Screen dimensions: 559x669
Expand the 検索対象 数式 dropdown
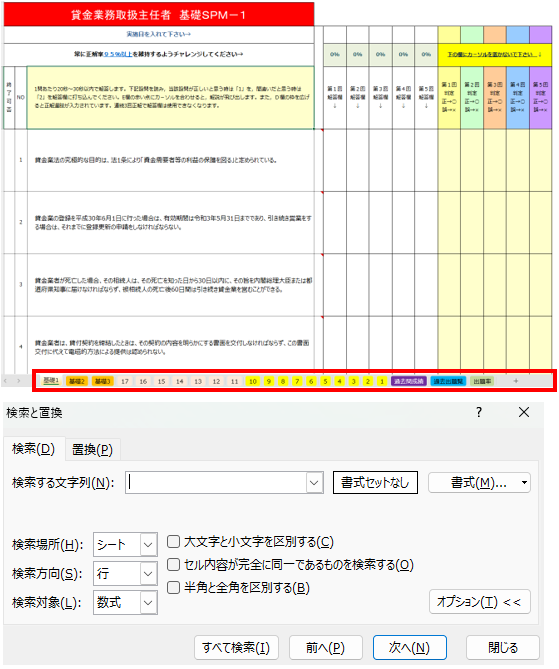coord(148,602)
